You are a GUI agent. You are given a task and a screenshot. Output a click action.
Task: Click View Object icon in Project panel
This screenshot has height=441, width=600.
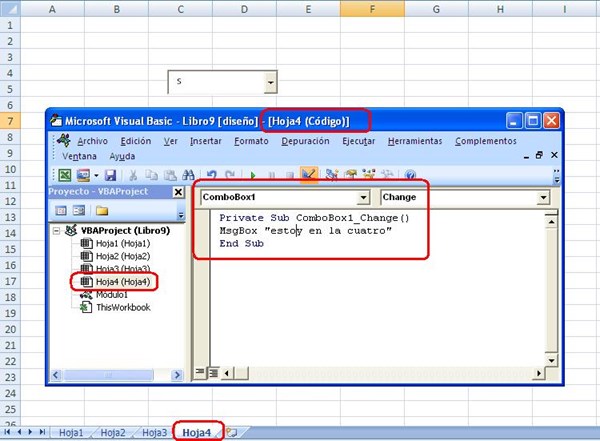coord(79,210)
